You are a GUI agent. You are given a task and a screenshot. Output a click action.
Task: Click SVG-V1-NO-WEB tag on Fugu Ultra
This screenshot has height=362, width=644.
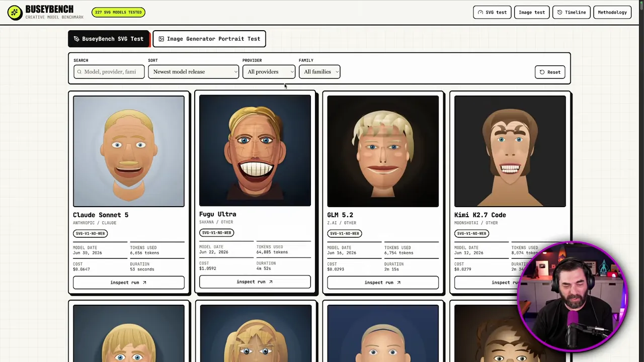(216, 233)
